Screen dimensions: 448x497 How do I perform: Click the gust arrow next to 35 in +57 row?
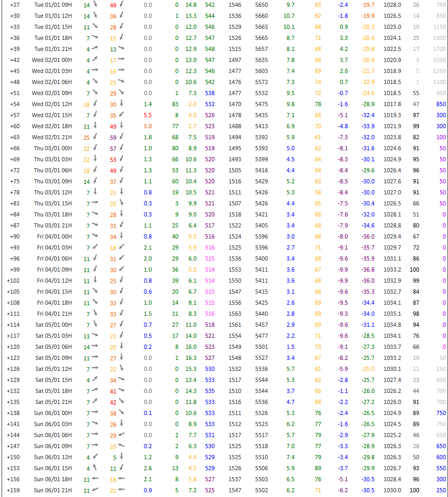tap(121, 115)
